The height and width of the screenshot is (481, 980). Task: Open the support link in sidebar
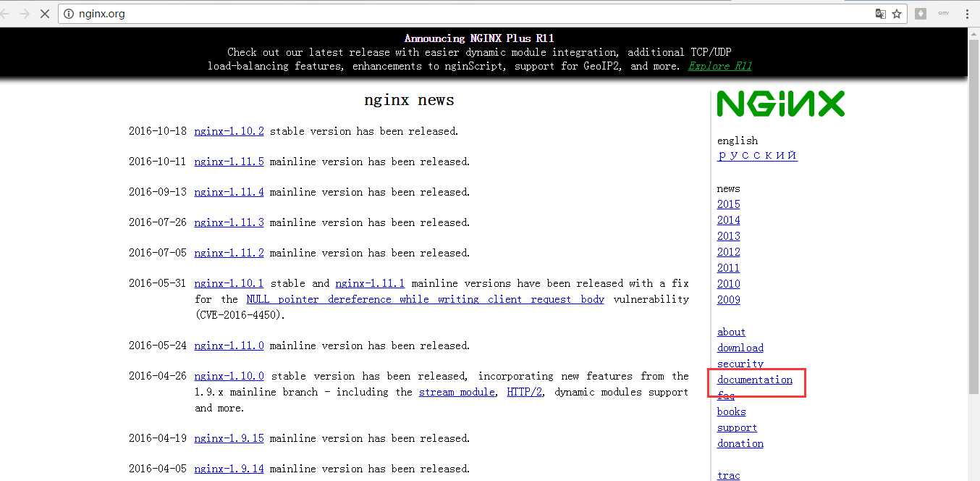point(737,428)
